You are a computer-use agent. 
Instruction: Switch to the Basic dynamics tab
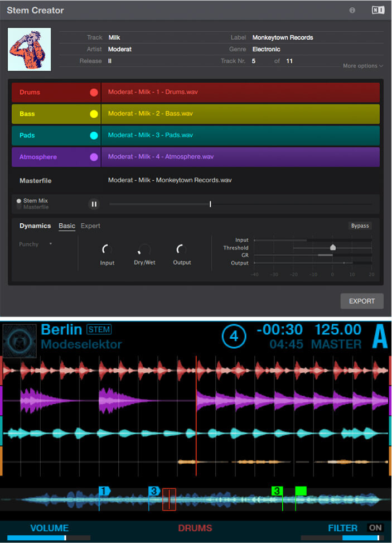coord(67,226)
